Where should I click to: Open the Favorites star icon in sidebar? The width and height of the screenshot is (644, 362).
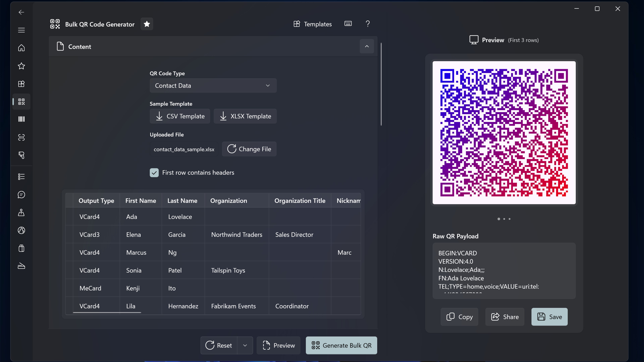(x=21, y=66)
